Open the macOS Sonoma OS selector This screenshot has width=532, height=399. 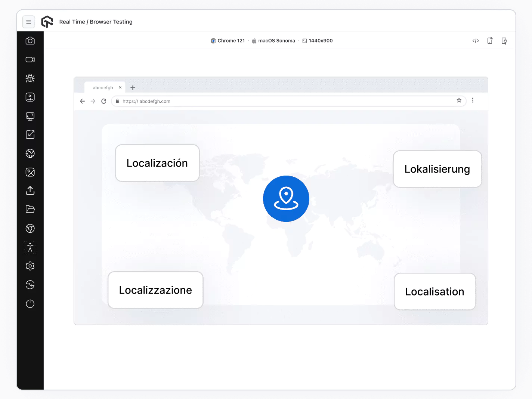pyautogui.click(x=273, y=41)
